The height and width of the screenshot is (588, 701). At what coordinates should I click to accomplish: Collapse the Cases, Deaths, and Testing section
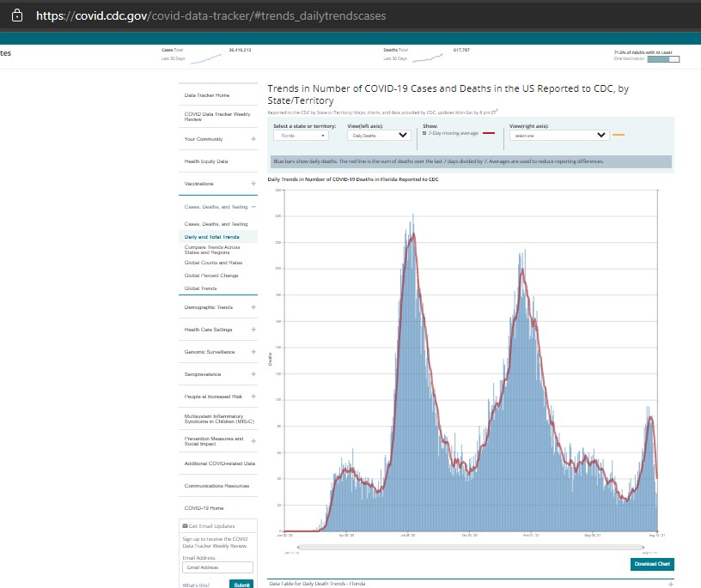click(253, 207)
